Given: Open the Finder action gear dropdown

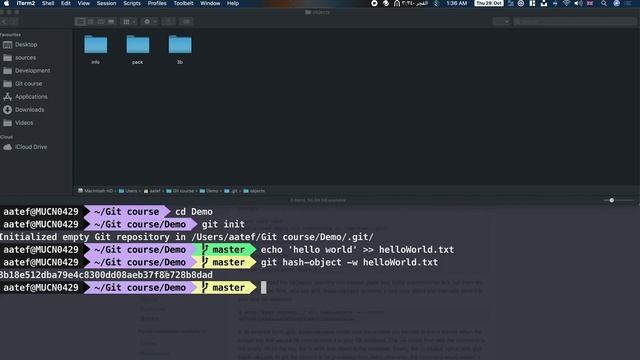Looking at the screenshot, I should coord(150,22).
